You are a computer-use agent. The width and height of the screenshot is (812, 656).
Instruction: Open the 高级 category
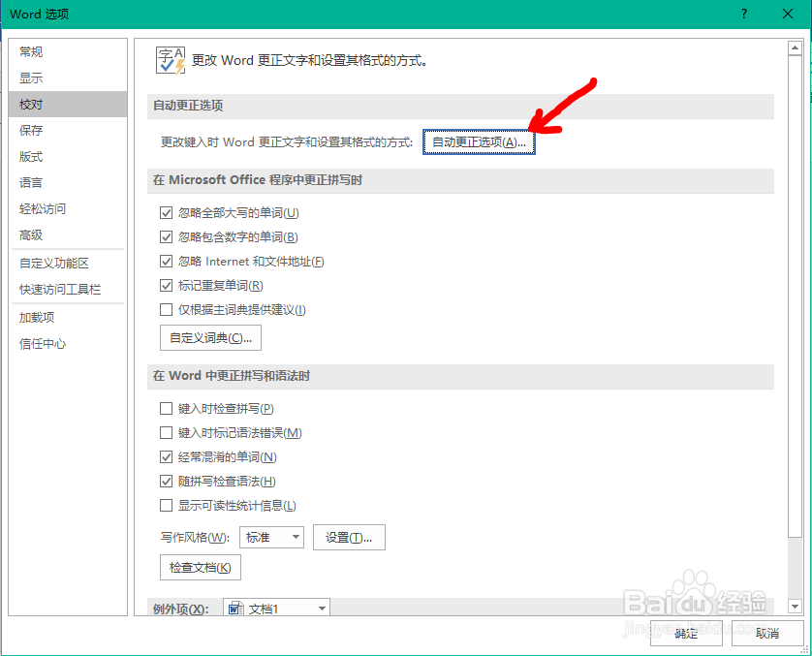tap(68, 235)
